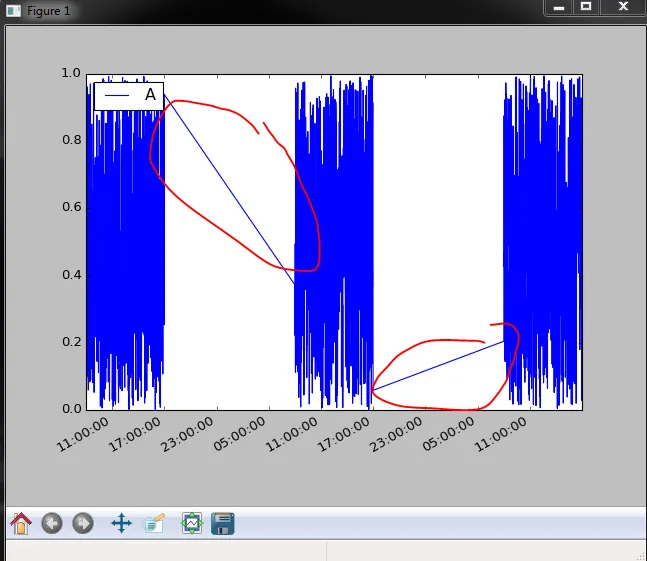Save the figure with floppy disk icon
This screenshot has width=647, height=561.
point(223,523)
